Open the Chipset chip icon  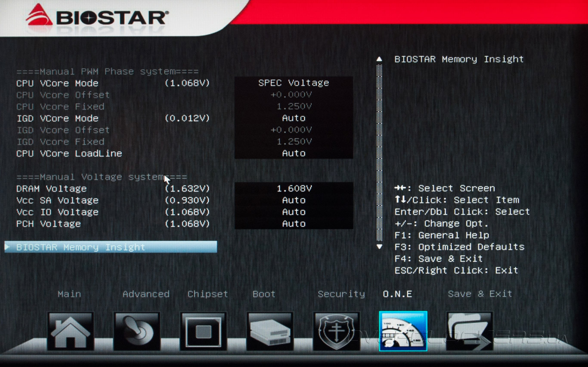203,331
